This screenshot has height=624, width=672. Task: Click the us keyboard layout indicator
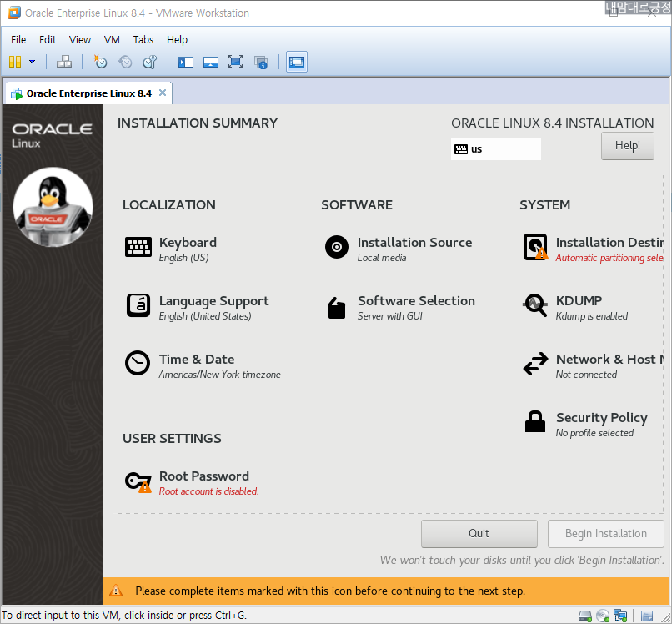click(x=496, y=149)
